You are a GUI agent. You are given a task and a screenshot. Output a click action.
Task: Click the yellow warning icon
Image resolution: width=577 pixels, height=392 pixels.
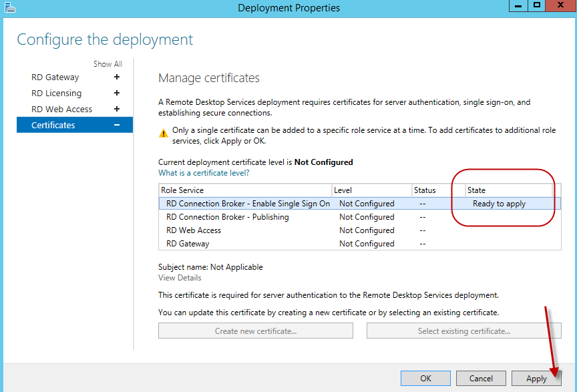(x=164, y=132)
